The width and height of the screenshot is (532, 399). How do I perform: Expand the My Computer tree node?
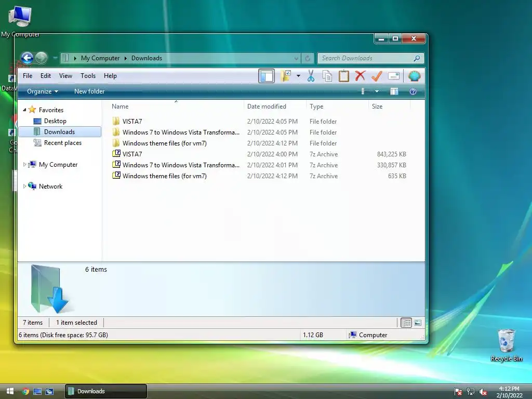[x=24, y=165]
